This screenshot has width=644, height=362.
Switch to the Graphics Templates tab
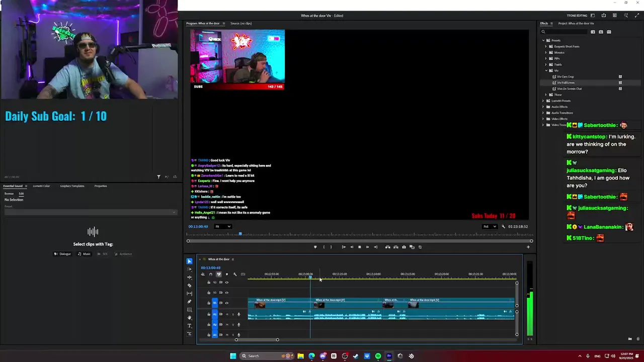coord(72,186)
